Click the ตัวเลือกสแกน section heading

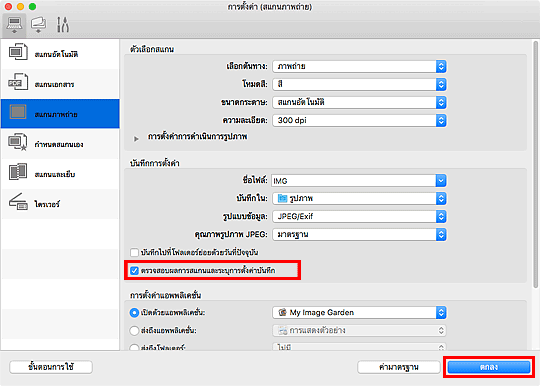(x=152, y=49)
